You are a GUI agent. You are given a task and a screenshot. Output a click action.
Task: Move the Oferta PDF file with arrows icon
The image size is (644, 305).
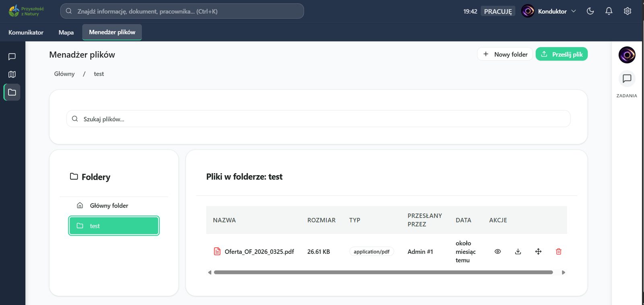coord(538,251)
